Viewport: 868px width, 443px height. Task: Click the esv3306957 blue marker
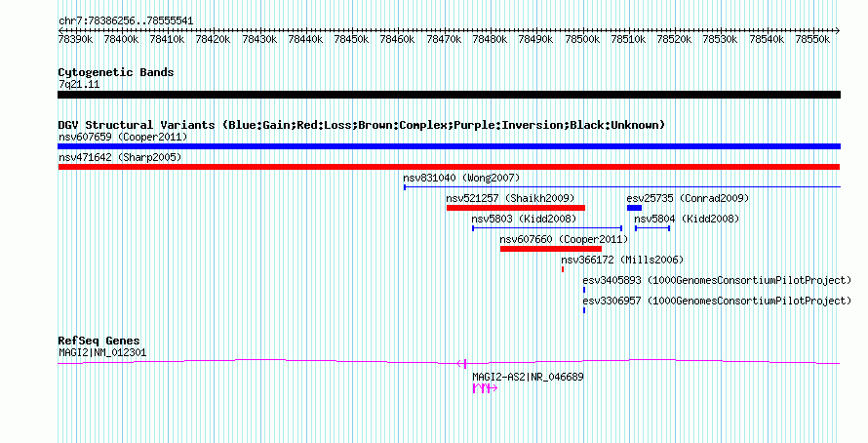coord(584,310)
